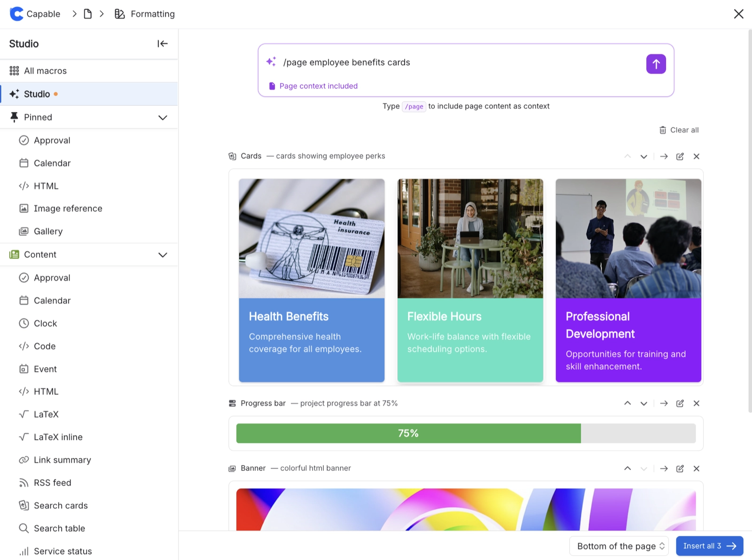Click the Capable logo icon
752x560 pixels.
pos(16,14)
